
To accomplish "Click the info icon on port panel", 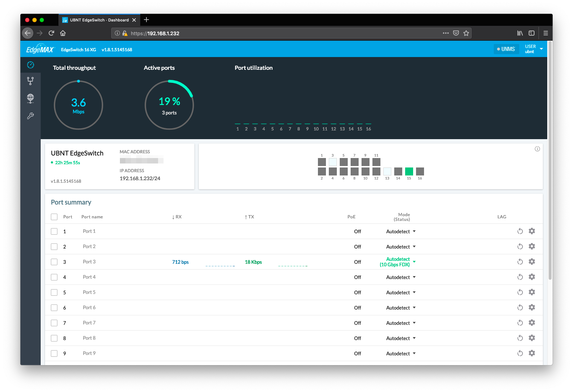I will point(537,149).
